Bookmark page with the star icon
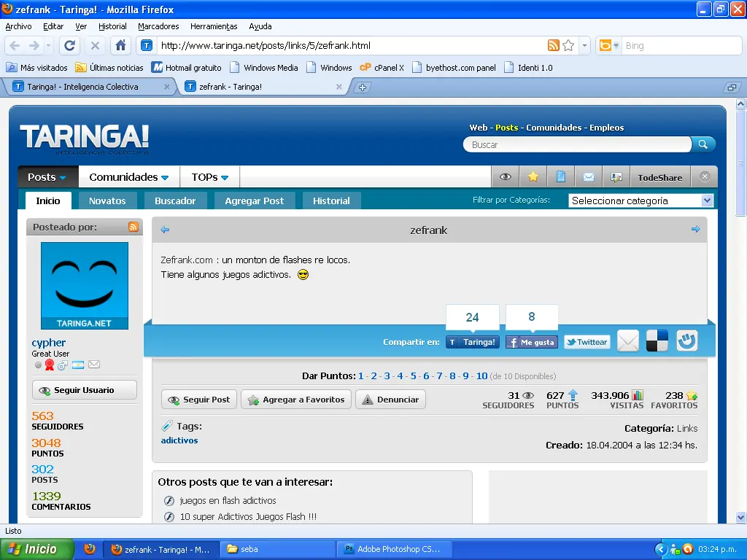Screen dimensions: 747x560 coord(568,45)
